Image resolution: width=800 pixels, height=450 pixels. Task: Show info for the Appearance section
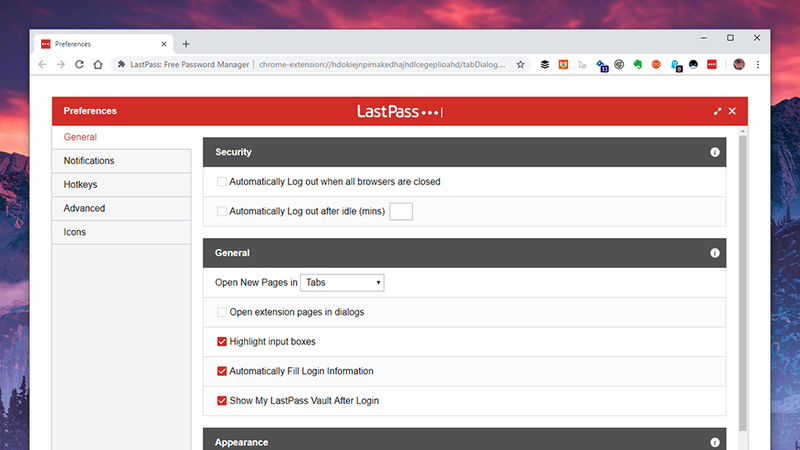click(x=714, y=442)
